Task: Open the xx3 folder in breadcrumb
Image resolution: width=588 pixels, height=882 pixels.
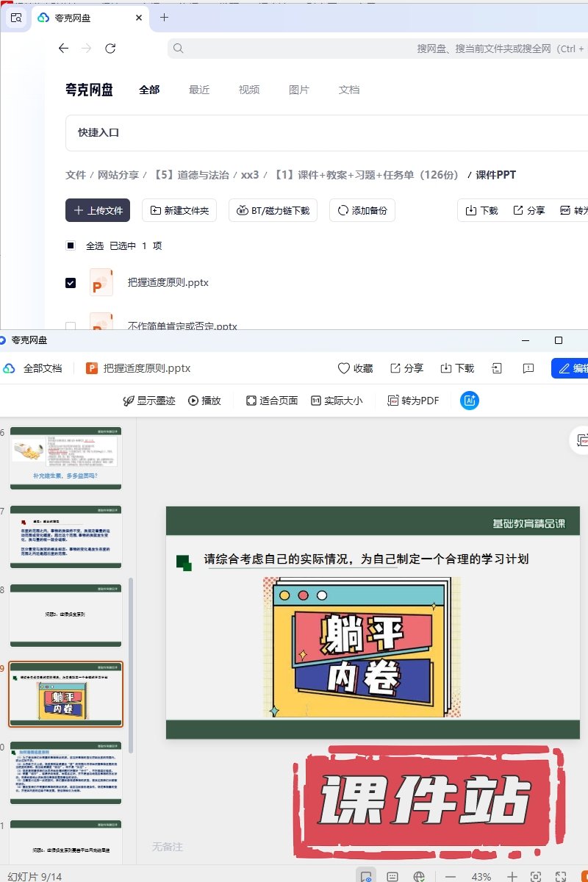Action: click(x=250, y=175)
